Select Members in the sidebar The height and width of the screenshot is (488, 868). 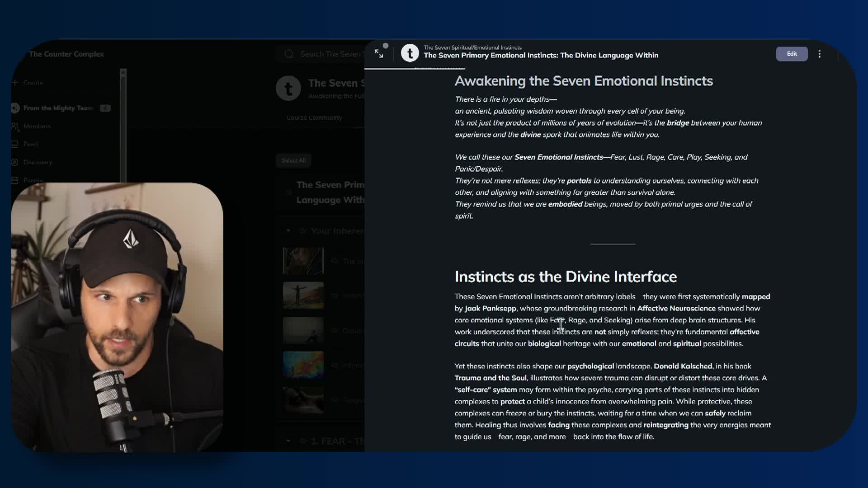(x=37, y=126)
